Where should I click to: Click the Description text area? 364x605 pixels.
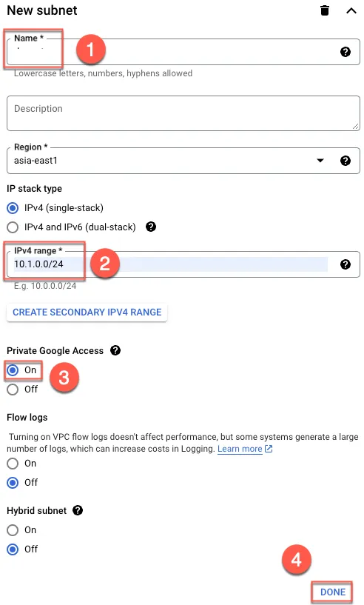183,113
